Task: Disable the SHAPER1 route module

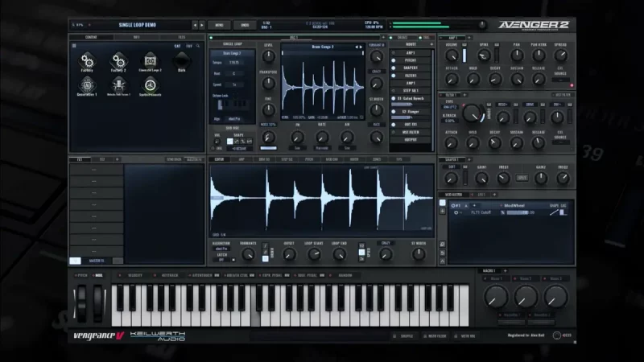Action: click(394, 68)
